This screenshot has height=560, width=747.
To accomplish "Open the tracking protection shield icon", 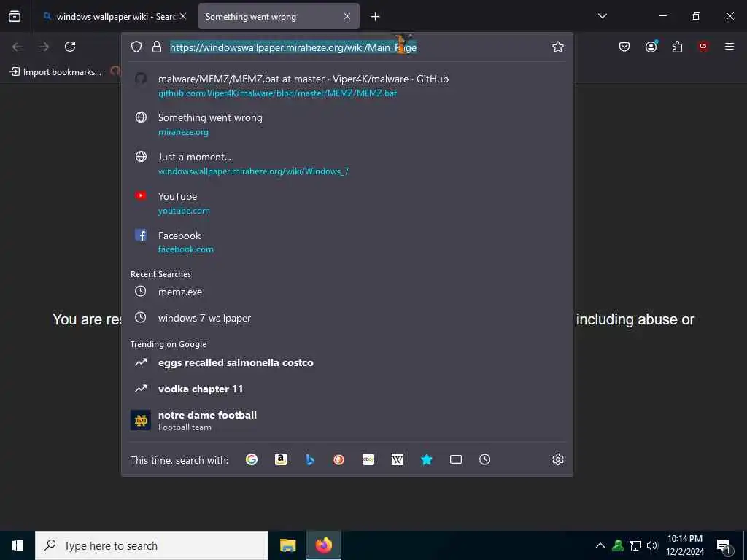I will [136, 47].
